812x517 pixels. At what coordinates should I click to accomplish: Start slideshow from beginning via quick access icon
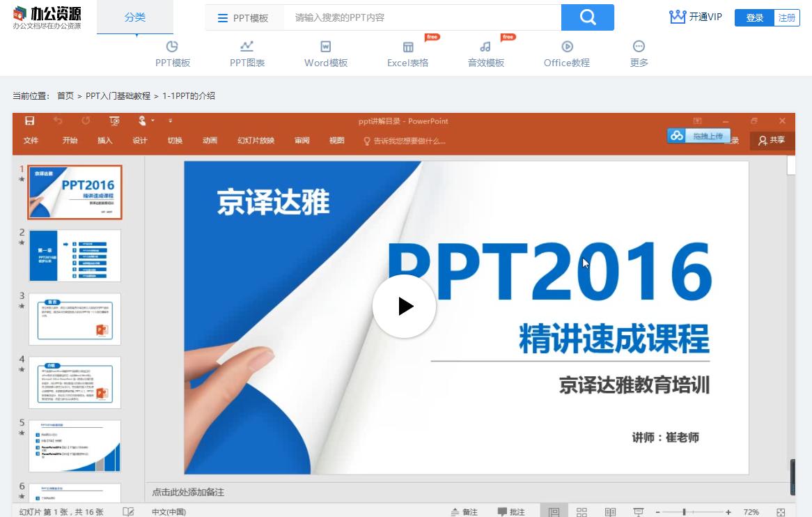(115, 121)
